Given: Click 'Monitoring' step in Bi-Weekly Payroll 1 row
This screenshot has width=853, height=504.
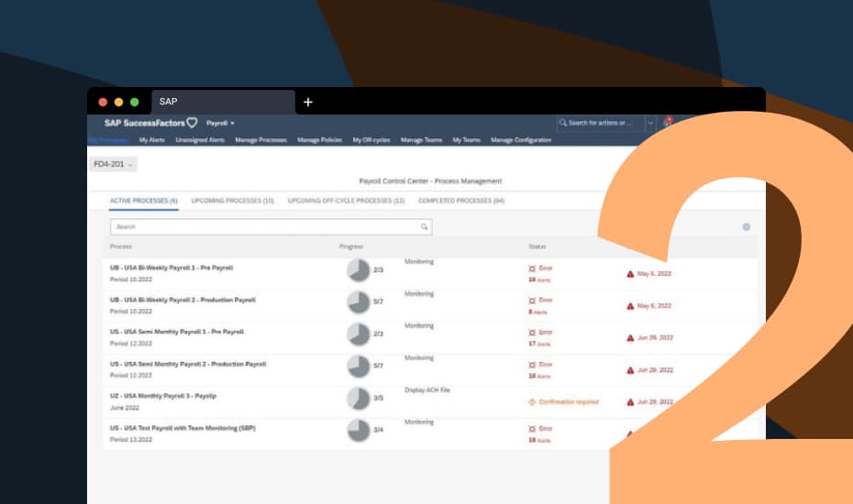Looking at the screenshot, I should point(419,262).
